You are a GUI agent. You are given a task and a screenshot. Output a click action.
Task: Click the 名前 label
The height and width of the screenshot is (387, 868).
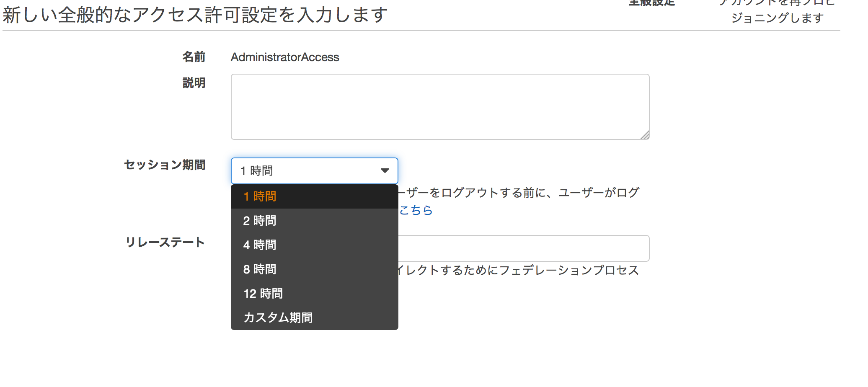[194, 57]
